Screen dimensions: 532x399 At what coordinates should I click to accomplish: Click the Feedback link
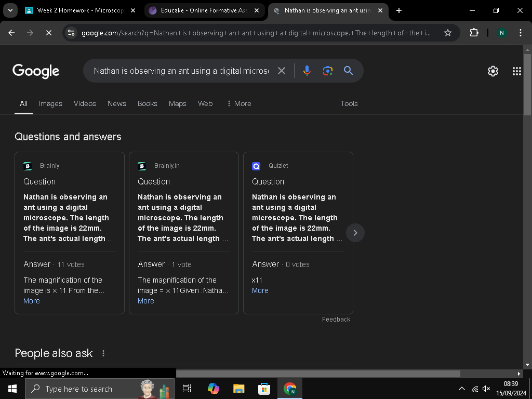[x=336, y=320]
